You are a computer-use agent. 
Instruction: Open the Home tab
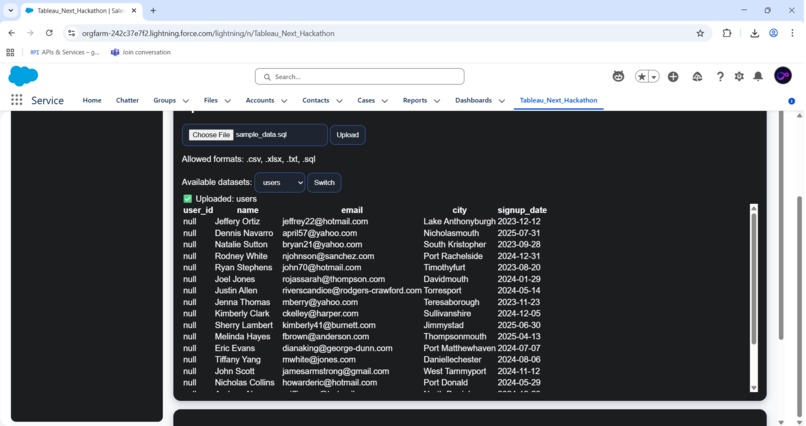[92, 100]
